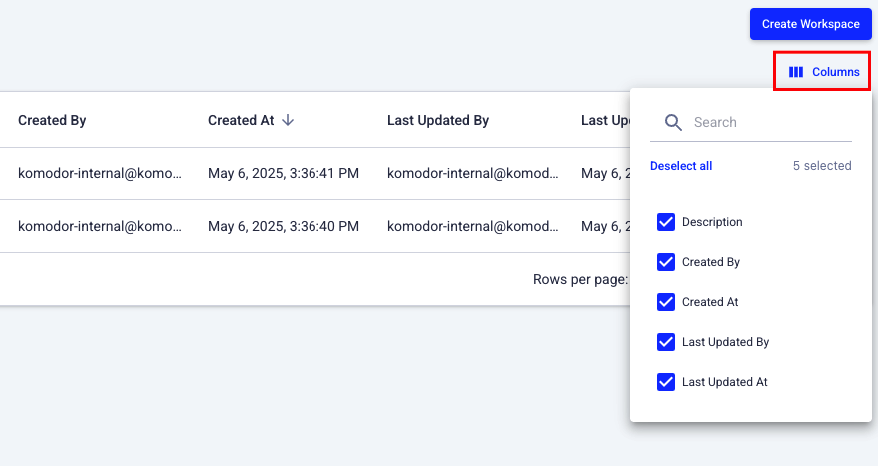
Task: Click Created By email in 3:36:40 row
Action: 100,226
